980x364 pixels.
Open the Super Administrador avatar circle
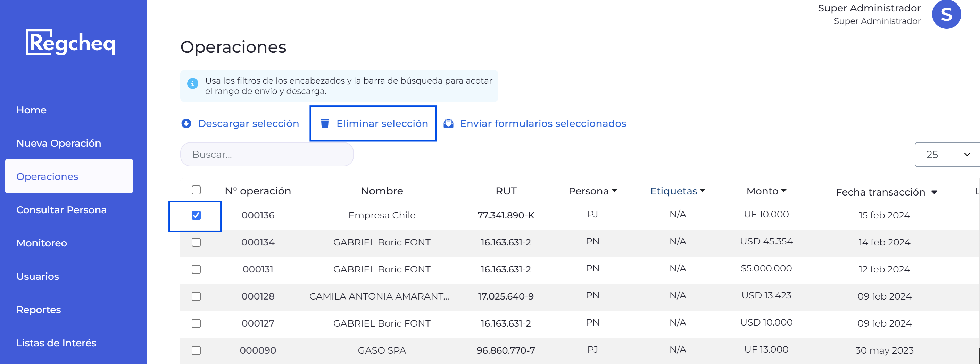[946, 15]
